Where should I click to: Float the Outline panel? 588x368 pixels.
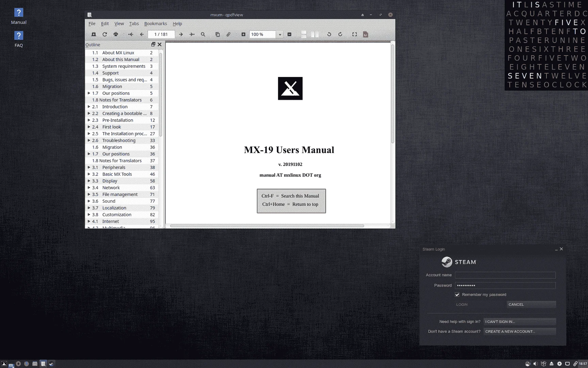[x=153, y=44]
